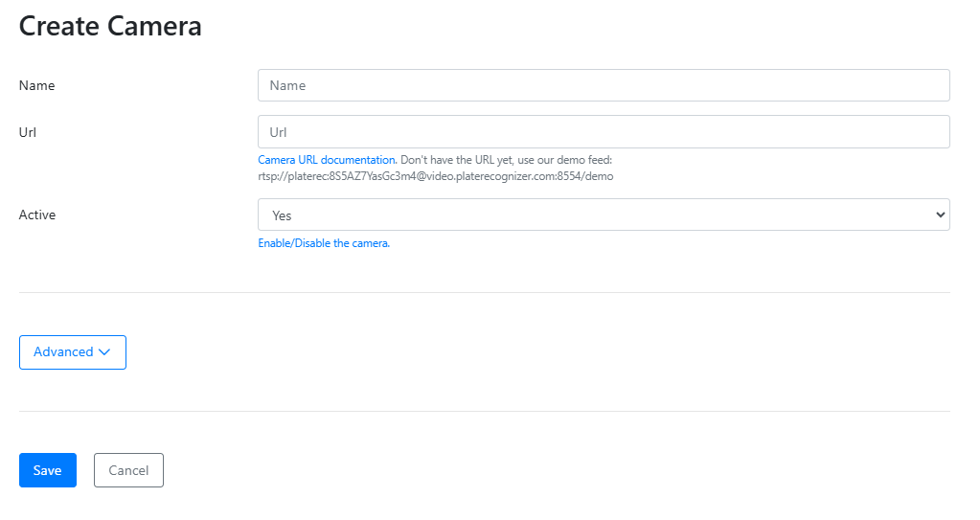Click the chevron icon beside Advanced
Image resolution: width=980 pixels, height=520 pixels.
point(104,352)
